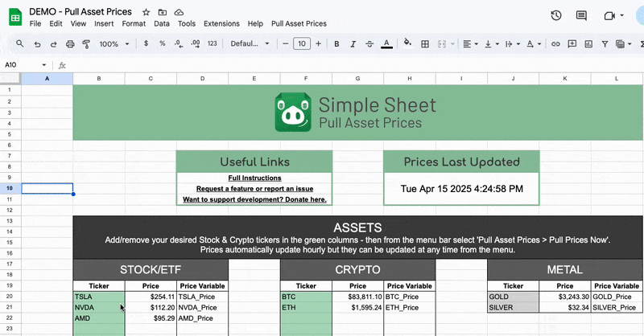Decrease decimal places
This screenshot has height=336, width=644.
click(179, 43)
